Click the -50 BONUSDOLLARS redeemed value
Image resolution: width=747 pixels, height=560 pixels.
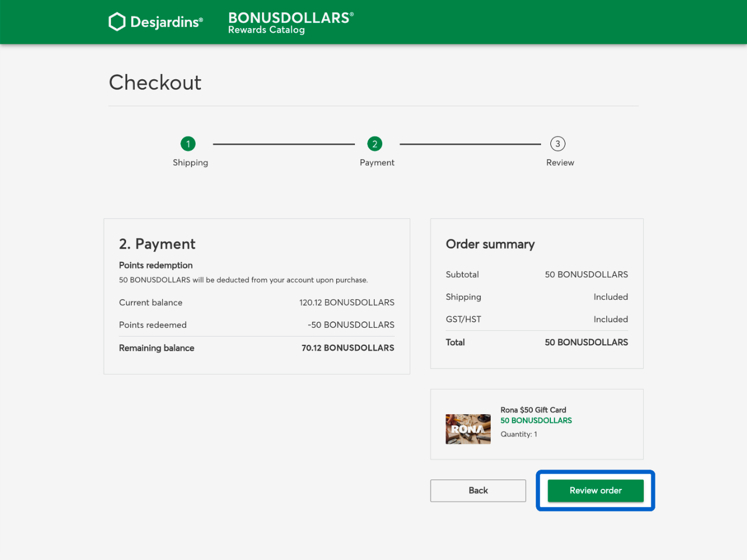351,325
